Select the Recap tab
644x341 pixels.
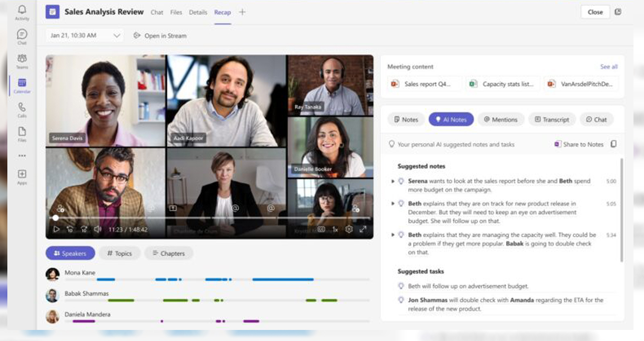click(223, 12)
